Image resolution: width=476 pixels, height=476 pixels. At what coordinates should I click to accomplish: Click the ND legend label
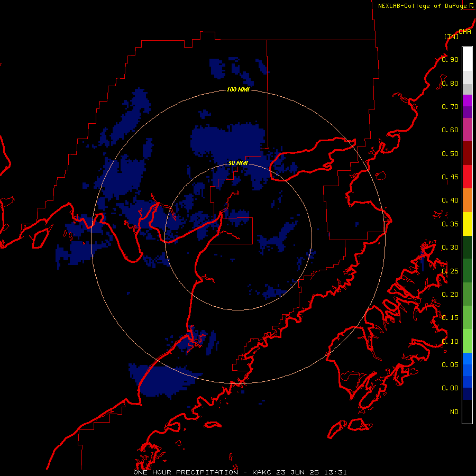tap(454, 412)
